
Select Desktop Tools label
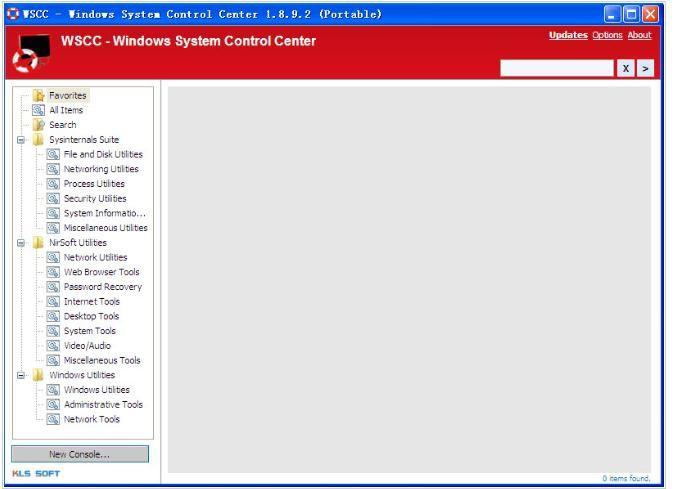click(x=91, y=317)
